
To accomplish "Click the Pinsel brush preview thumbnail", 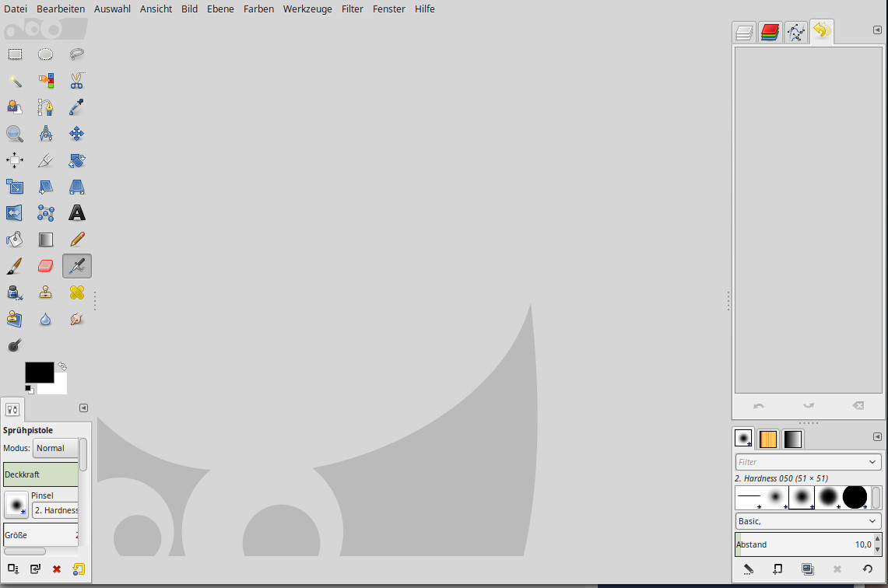I will pyautogui.click(x=16, y=504).
